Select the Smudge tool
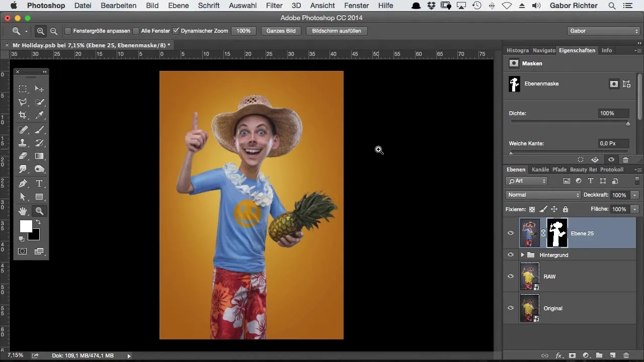This screenshot has width=644, height=362. (x=23, y=169)
